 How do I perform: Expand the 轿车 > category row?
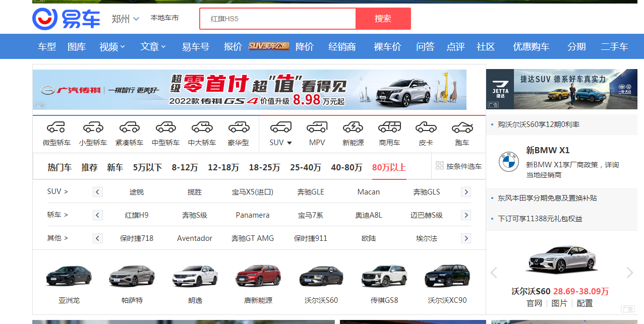point(57,215)
